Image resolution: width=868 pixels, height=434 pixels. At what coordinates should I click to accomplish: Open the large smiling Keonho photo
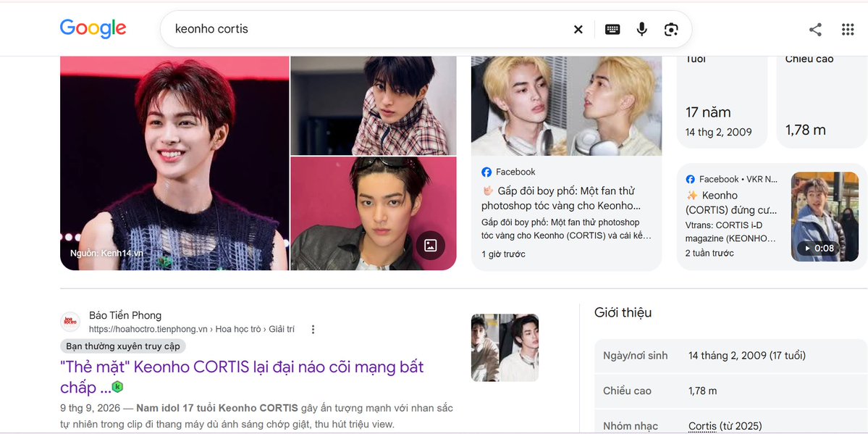tap(174, 163)
